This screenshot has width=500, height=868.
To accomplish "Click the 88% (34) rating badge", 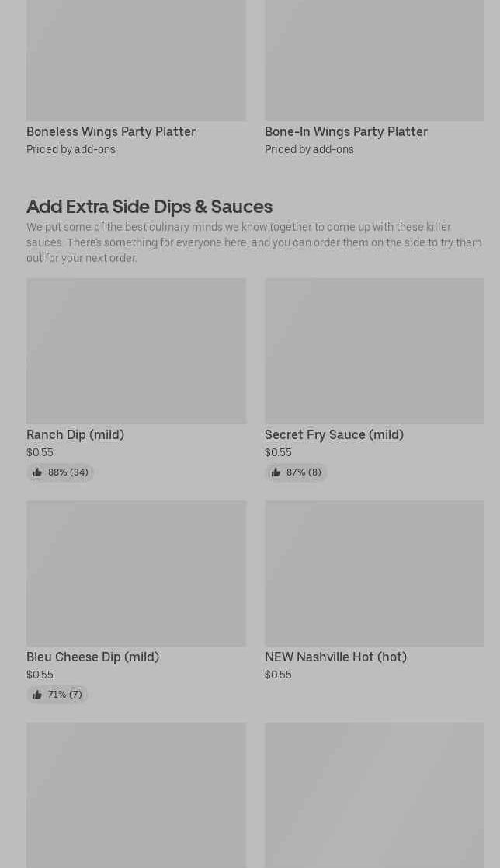I will (x=60, y=472).
